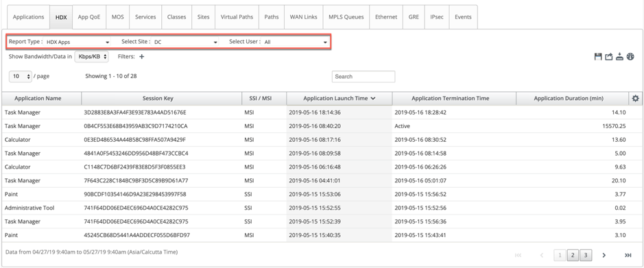Open the Report Type dropdown
The width and height of the screenshot is (644, 268).
pyautogui.click(x=77, y=42)
